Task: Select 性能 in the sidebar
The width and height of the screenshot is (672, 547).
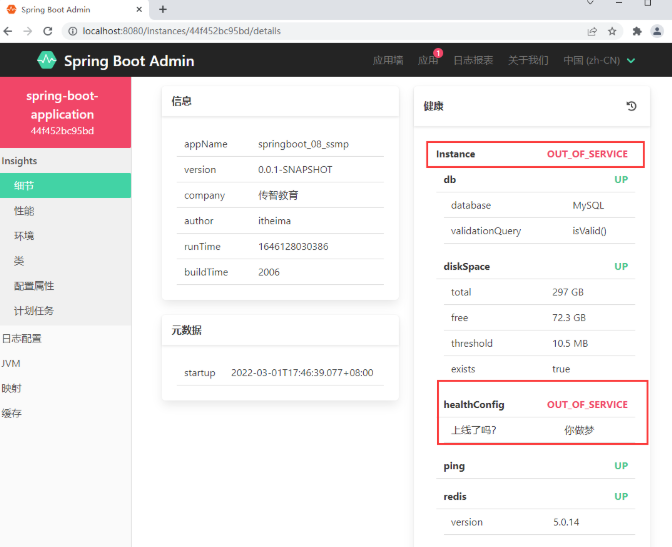Action: [66, 211]
